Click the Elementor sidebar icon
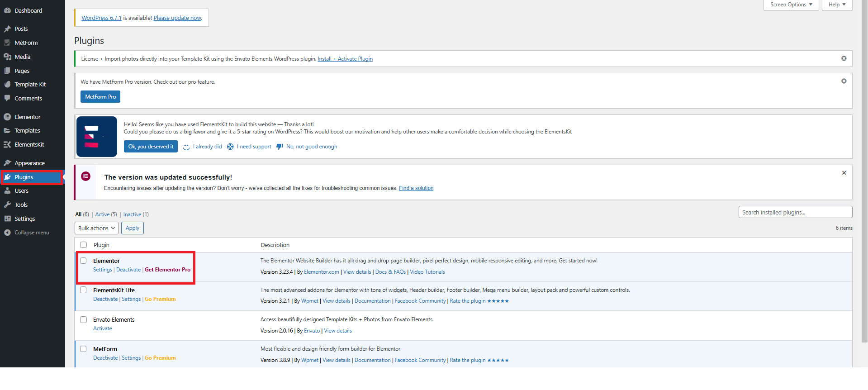The height and width of the screenshot is (390, 868). [7, 117]
